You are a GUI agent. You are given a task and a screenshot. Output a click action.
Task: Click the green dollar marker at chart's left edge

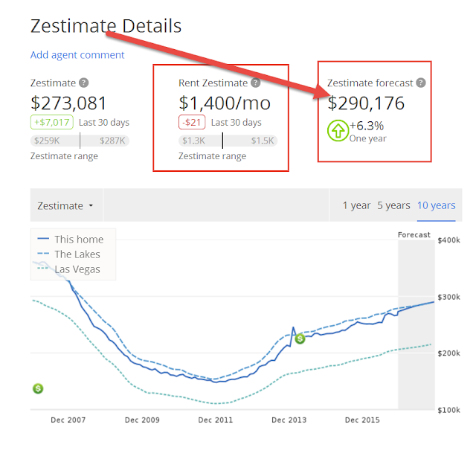click(38, 388)
